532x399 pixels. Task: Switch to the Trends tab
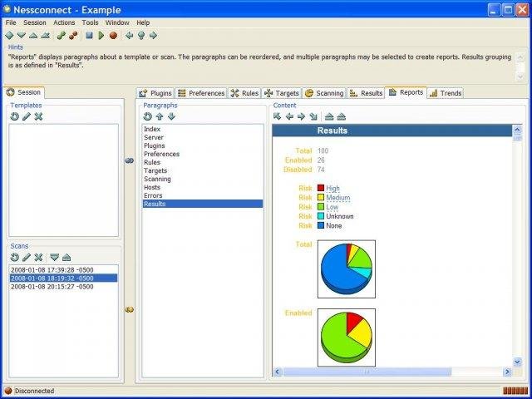pos(446,93)
